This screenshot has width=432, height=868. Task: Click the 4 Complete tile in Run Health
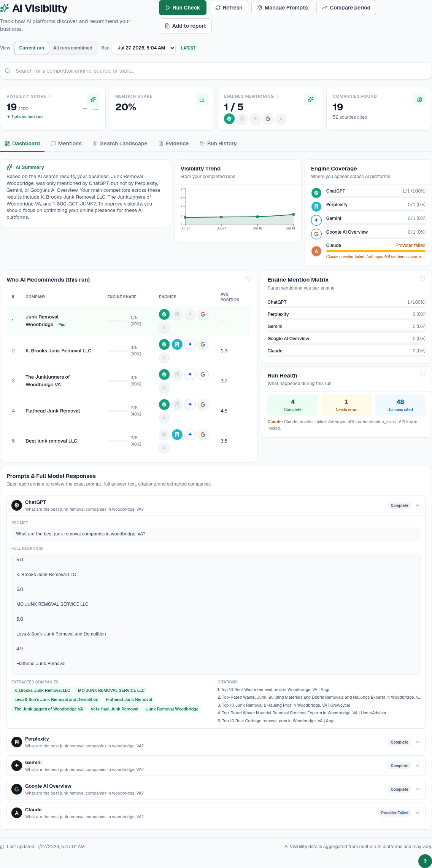coord(293,405)
